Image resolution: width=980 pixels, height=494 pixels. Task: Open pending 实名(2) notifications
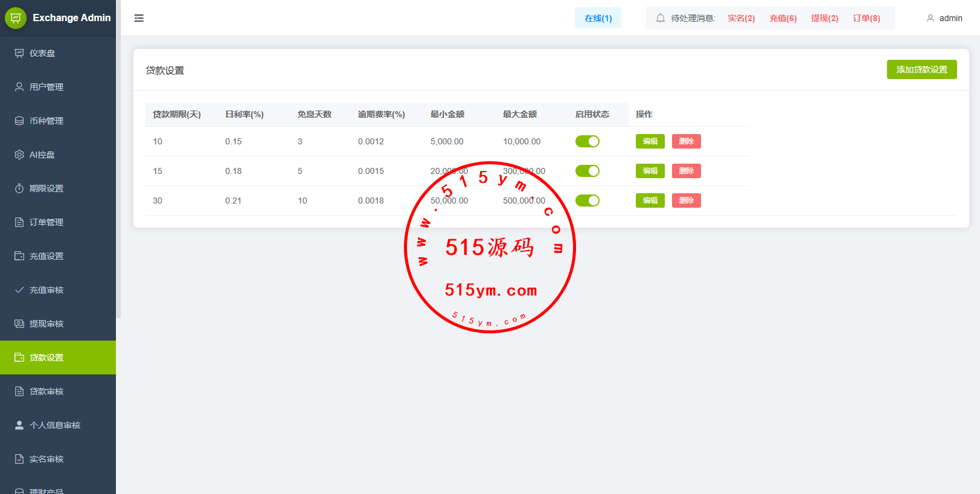click(x=741, y=18)
